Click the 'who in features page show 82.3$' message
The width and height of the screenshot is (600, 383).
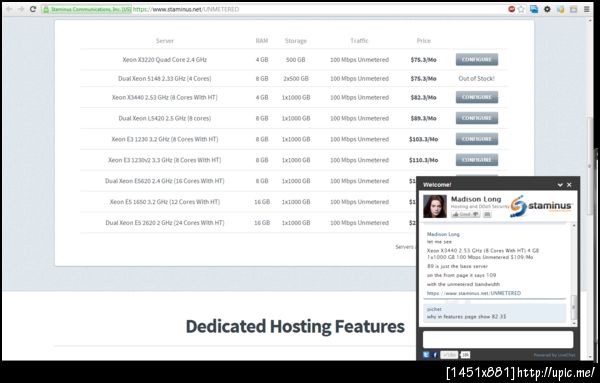point(466,316)
